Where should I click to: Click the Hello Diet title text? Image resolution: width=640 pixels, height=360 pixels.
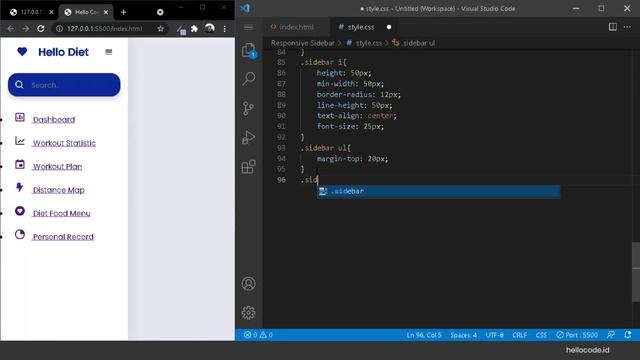[63, 52]
